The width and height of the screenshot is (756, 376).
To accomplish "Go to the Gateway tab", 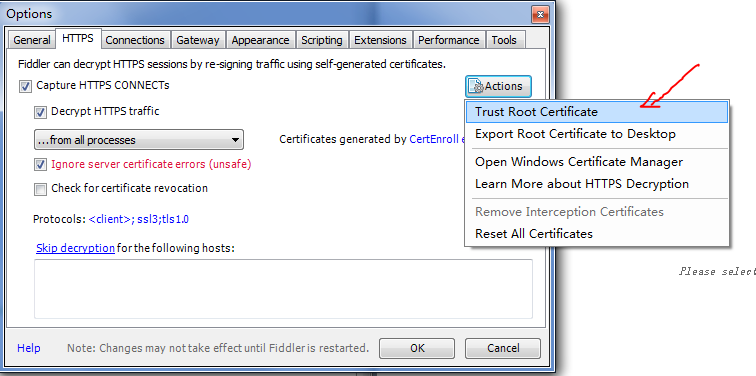I will point(198,40).
